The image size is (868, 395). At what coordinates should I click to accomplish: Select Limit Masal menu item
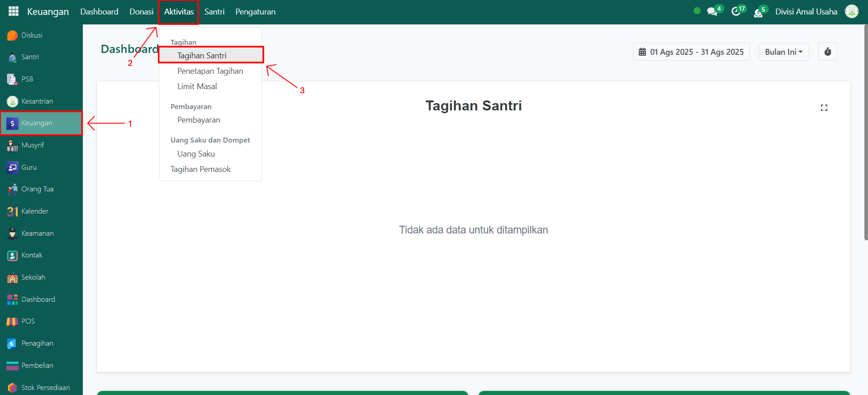(x=197, y=86)
